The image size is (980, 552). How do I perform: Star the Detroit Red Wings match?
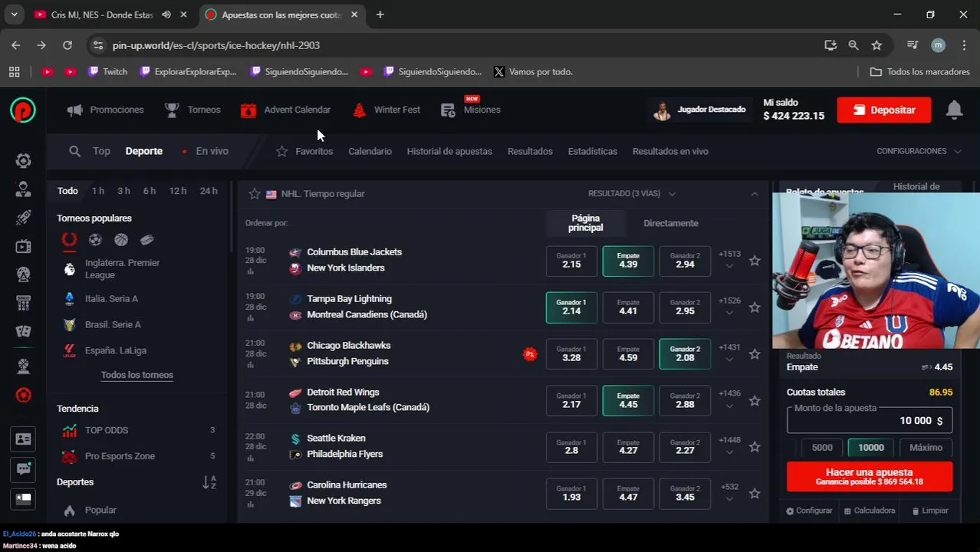click(755, 401)
